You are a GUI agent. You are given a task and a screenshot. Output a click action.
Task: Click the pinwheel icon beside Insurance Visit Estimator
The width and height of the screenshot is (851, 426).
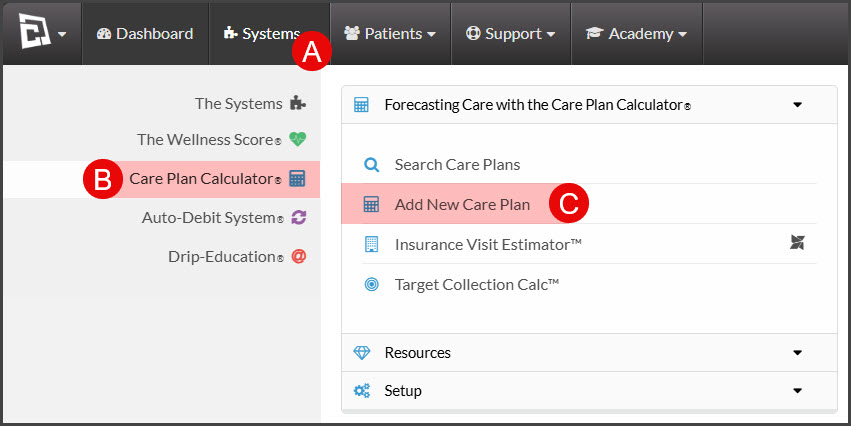click(x=797, y=243)
